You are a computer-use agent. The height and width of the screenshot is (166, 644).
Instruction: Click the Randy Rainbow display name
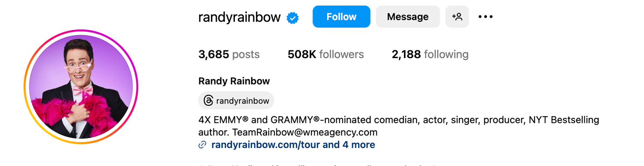[234, 81]
